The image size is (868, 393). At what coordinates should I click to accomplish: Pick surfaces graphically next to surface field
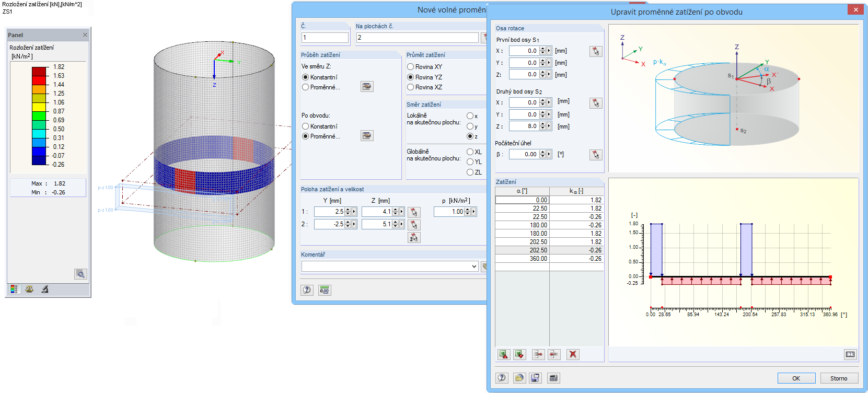coord(484,38)
